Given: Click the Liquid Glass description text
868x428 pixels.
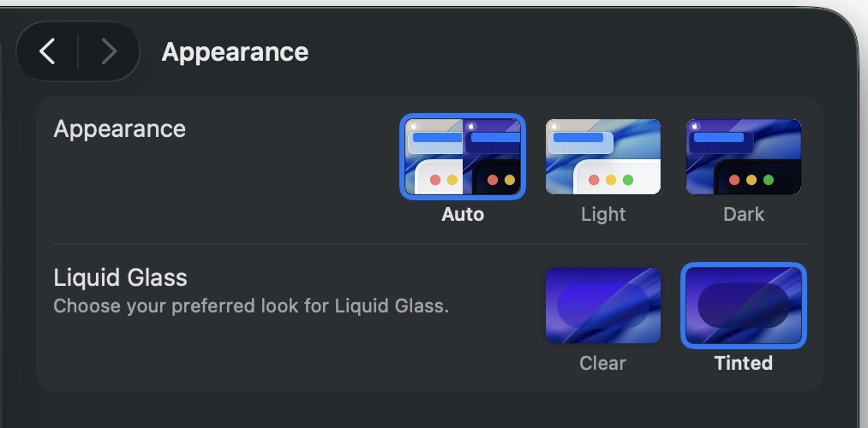Looking at the screenshot, I should 251,306.
